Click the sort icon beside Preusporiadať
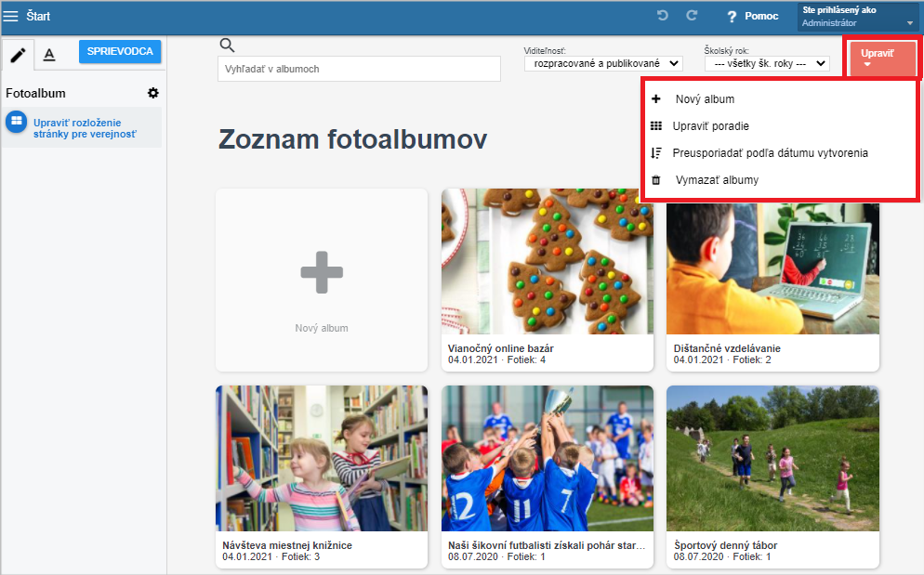924x575 pixels. (656, 153)
